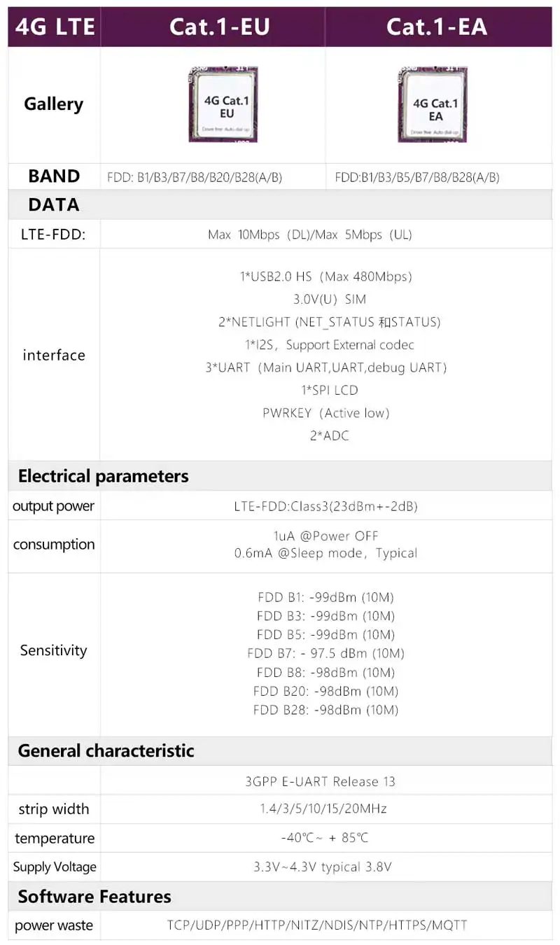Click the Cat.1-EU band list with B20

195,177
